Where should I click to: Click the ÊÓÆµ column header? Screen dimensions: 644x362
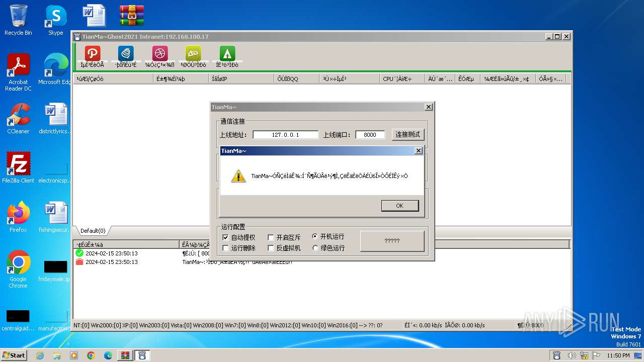coord(467,79)
